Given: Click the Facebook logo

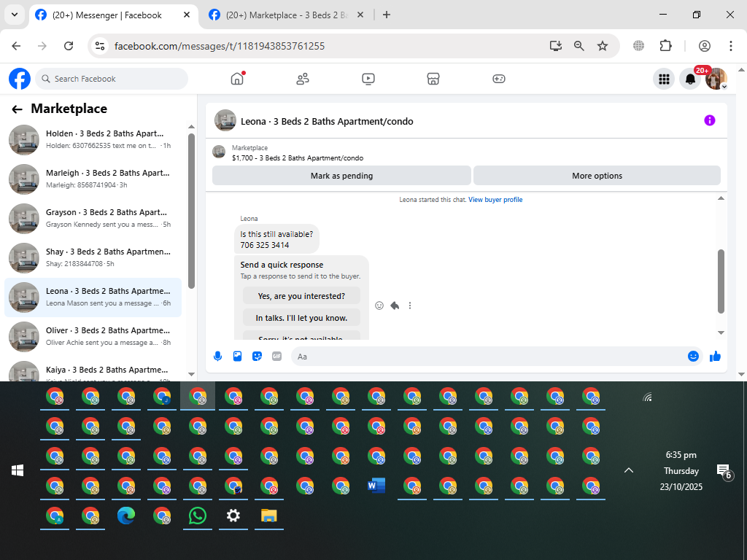Looking at the screenshot, I should tap(20, 79).
